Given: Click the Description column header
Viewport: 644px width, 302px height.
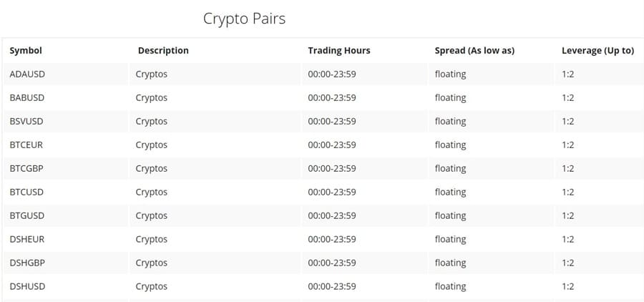Looking at the screenshot, I should pyautogui.click(x=163, y=51).
